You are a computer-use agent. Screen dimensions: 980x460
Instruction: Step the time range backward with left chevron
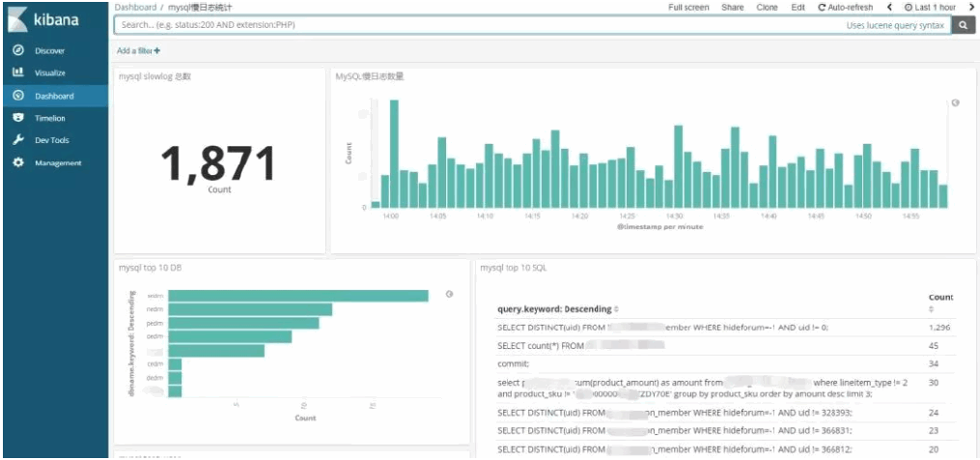(888, 8)
